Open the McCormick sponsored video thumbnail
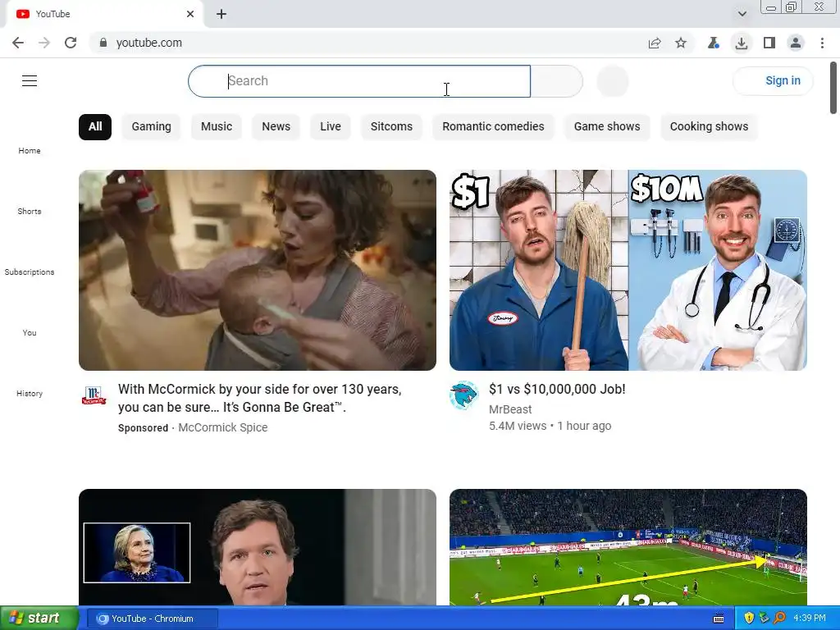 point(257,270)
